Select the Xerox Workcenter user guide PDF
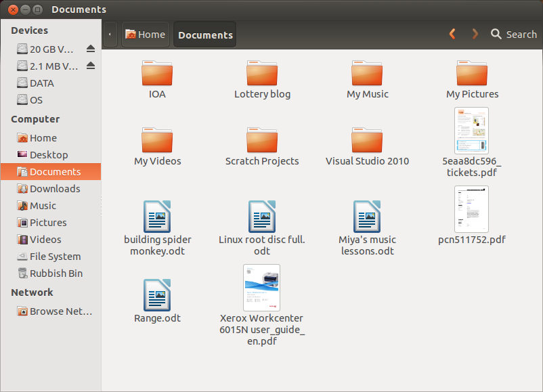 (261, 287)
